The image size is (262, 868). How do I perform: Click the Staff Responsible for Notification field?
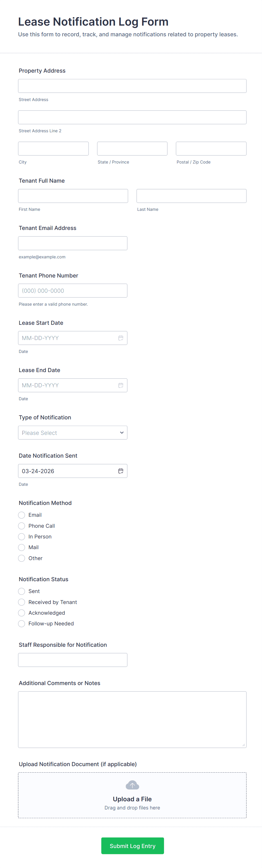[72, 660]
